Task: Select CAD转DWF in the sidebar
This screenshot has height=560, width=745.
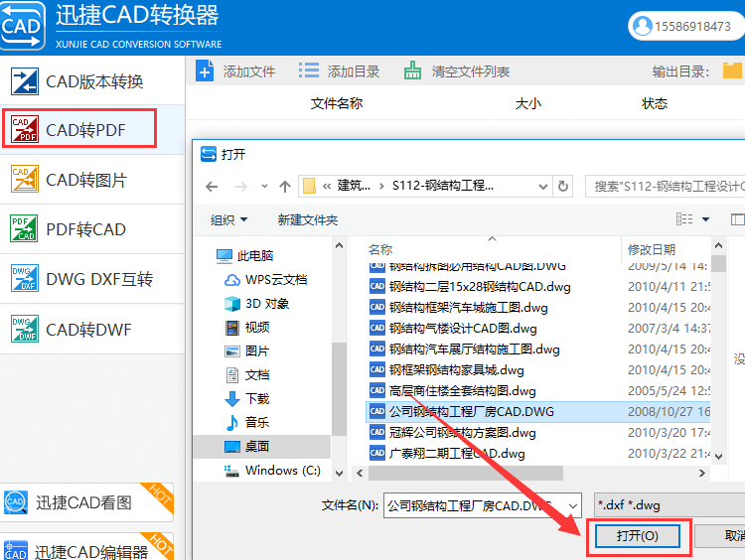Action: coord(92,330)
